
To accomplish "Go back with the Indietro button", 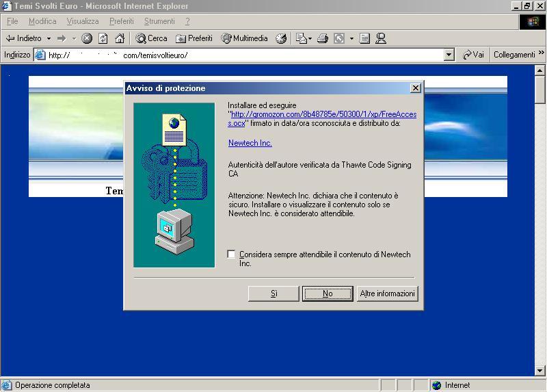I will point(23,38).
